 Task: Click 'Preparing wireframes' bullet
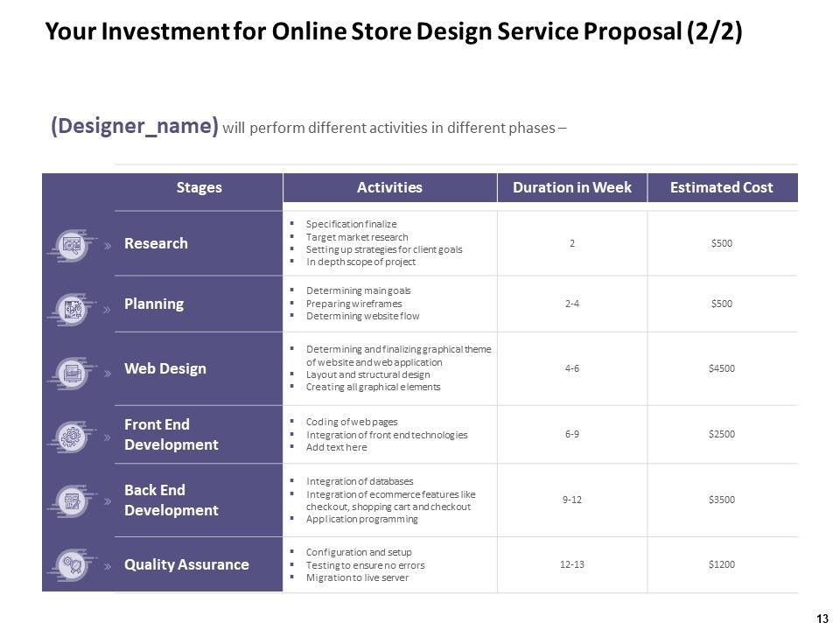click(x=353, y=304)
